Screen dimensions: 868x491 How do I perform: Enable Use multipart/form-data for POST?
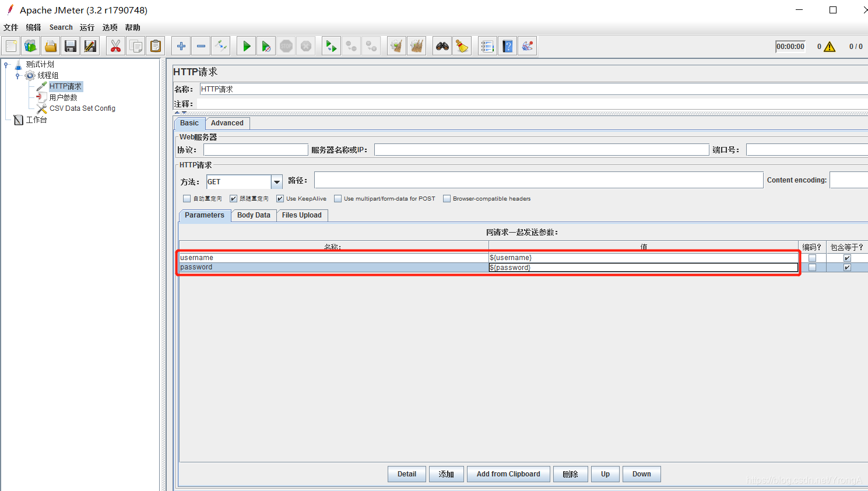pos(338,199)
